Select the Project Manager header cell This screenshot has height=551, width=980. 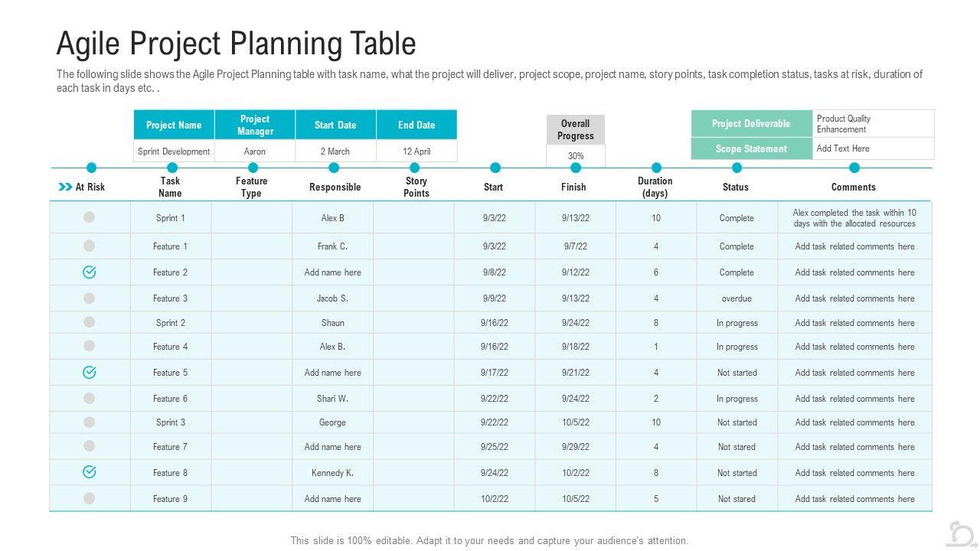pyautogui.click(x=255, y=125)
